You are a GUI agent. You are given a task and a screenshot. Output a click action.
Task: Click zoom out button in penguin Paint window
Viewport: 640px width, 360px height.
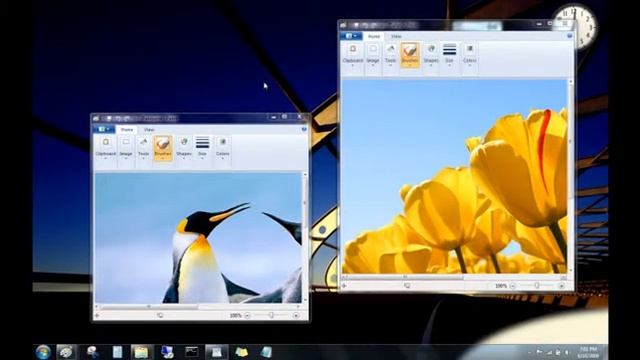(247, 316)
